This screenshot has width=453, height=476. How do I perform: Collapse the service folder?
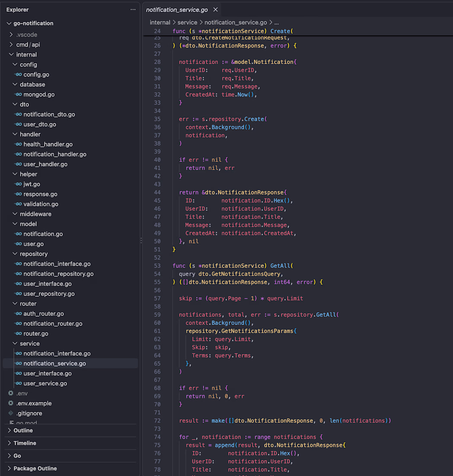tap(15, 344)
